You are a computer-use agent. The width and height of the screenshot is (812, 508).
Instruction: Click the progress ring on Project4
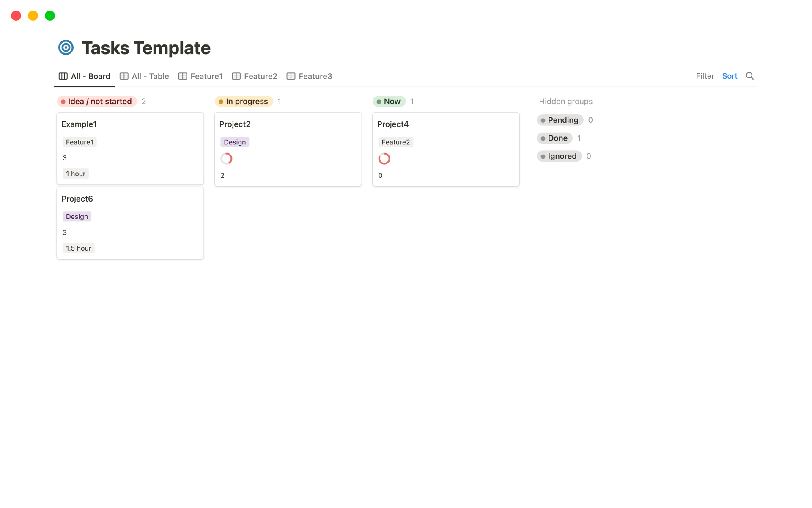point(384,158)
